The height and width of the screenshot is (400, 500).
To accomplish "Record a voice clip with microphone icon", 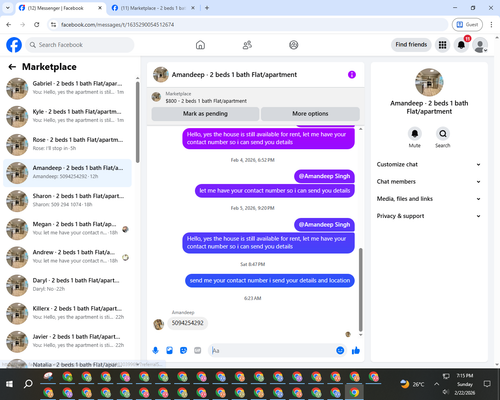I will click(x=155, y=350).
